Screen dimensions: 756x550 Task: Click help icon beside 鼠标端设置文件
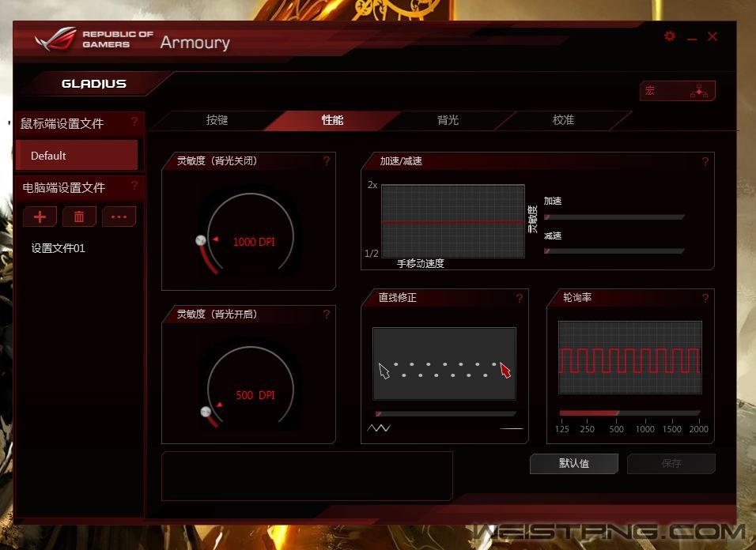pyautogui.click(x=134, y=122)
